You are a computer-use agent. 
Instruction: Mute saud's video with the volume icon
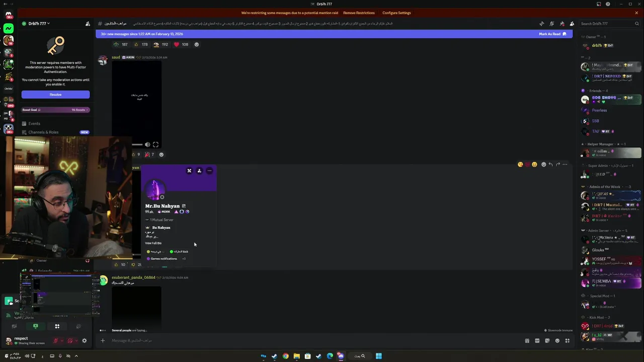[147, 145]
